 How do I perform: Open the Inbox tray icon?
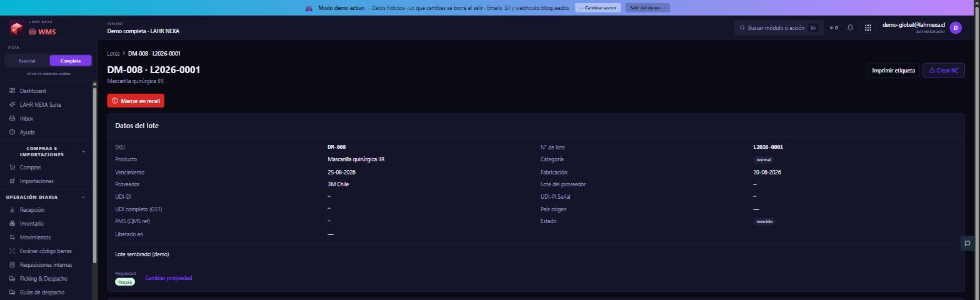coord(12,119)
